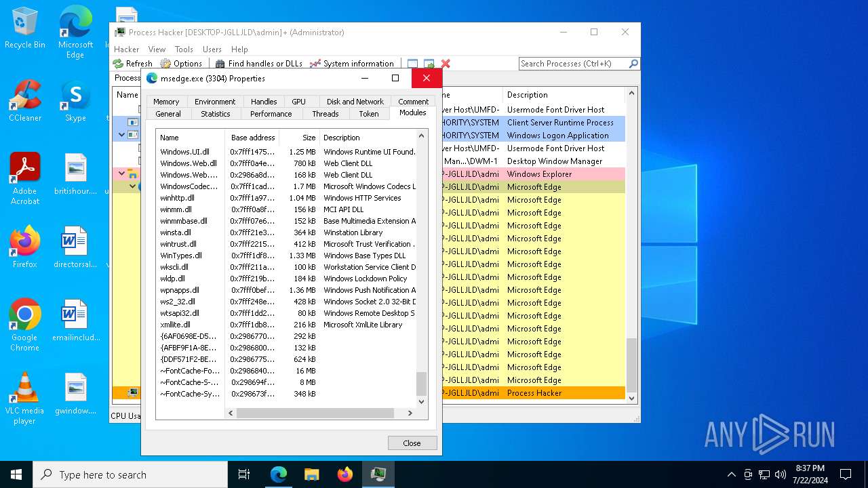Switch to the Disk and Network tab

pyautogui.click(x=355, y=102)
